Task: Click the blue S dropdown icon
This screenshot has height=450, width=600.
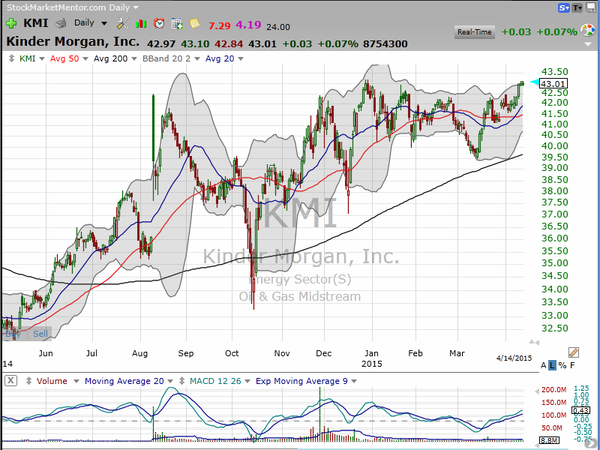Action: [564, 8]
